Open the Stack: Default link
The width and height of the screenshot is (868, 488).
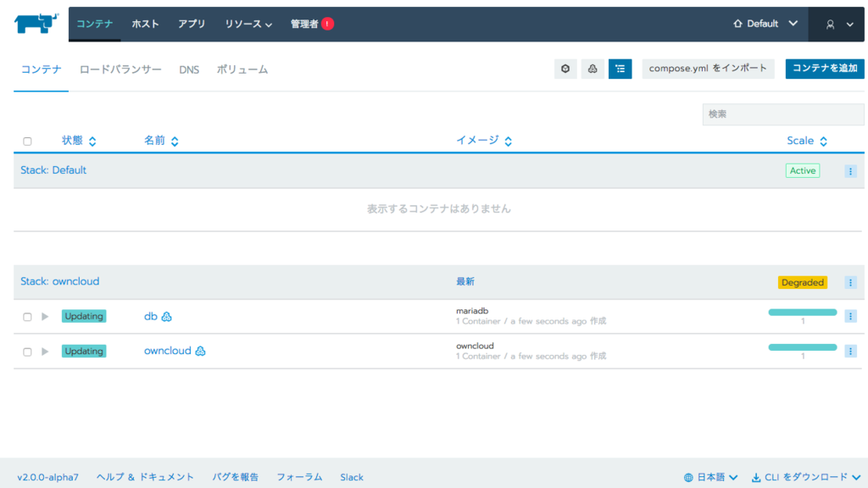[x=53, y=170]
